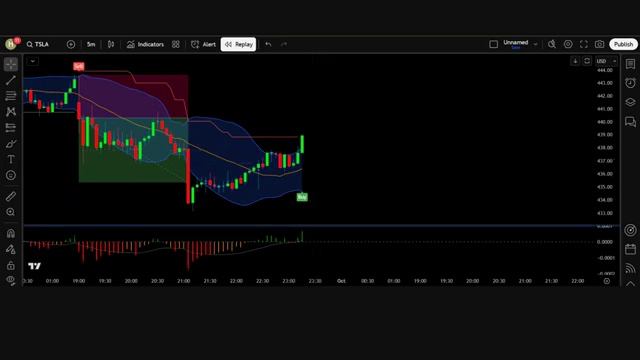Click the sync refresh icon near price scale

click(587, 61)
